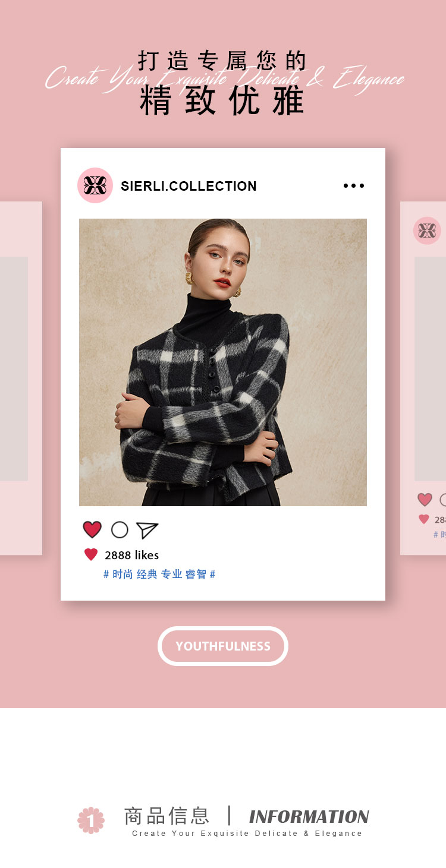Click the INFORMATION heading text

point(309,816)
